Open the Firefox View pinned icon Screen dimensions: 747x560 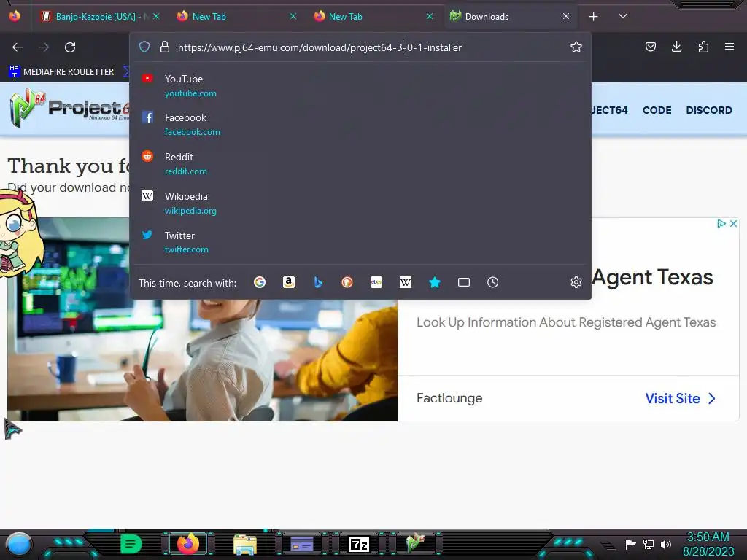[x=15, y=16]
